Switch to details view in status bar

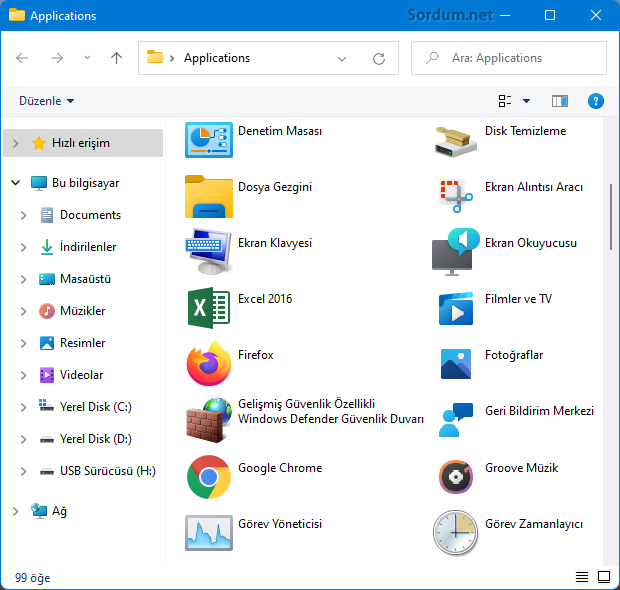pyautogui.click(x=582, y=577)
